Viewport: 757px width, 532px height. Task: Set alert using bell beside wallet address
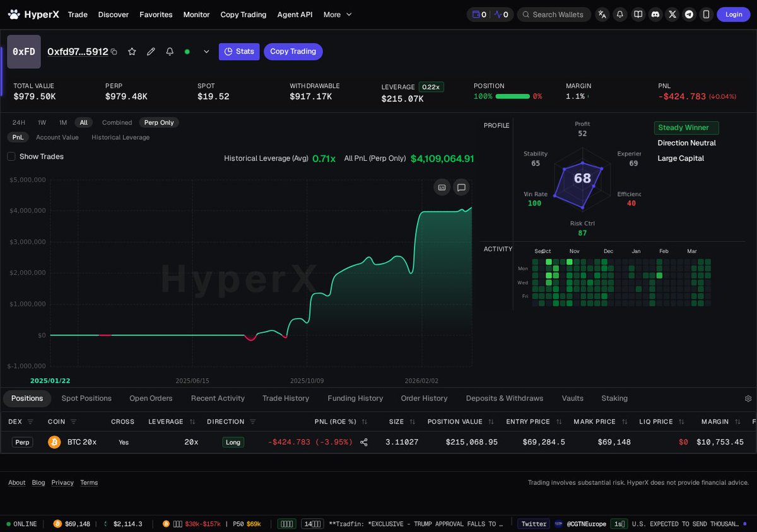170,52
